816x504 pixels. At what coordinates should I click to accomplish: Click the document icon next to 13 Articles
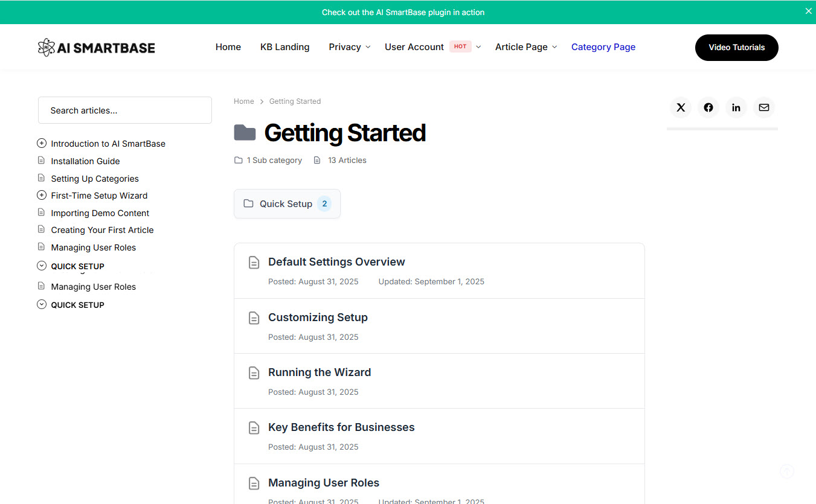point(316,160)
